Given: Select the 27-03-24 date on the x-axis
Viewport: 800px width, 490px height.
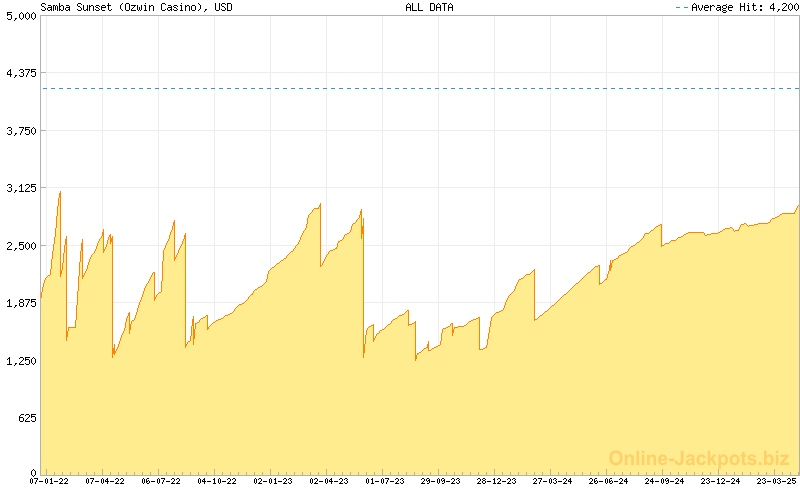Looking at the screenshot, I should pos(553,481).
